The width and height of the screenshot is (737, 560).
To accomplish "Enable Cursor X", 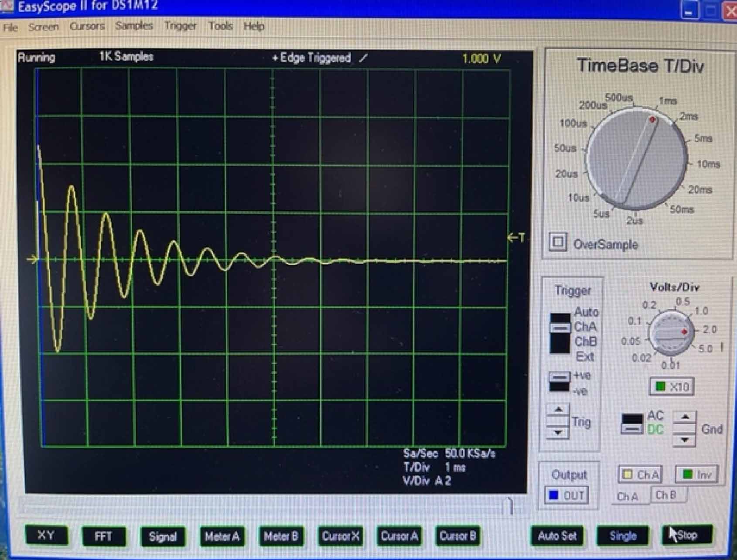I will (x=341, y=536).
